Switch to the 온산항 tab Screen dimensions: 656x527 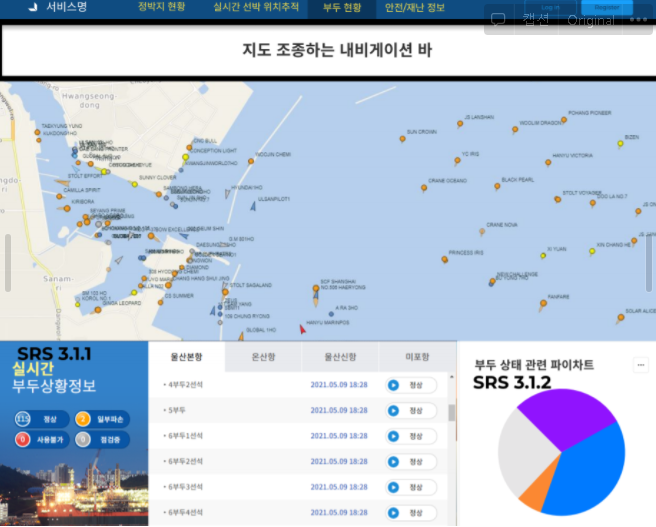[263, 357]
